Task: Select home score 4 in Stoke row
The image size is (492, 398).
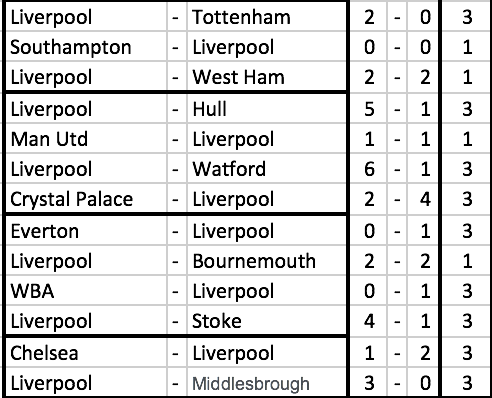Action: point(369,321)
